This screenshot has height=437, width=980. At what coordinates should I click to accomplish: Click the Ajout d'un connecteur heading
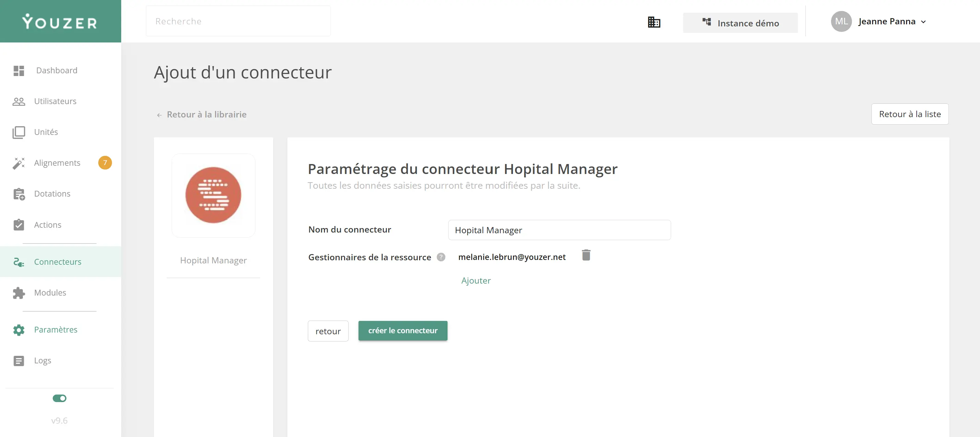pyautogui.click(x=243, y=72)
